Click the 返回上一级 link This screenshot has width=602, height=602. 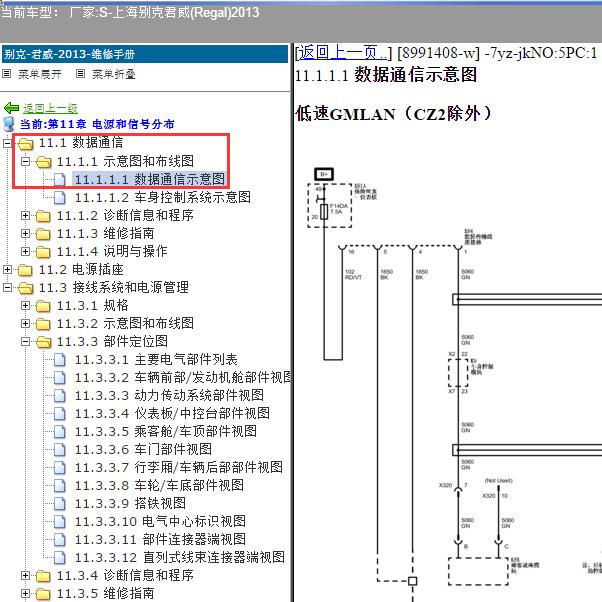(50, 109)
